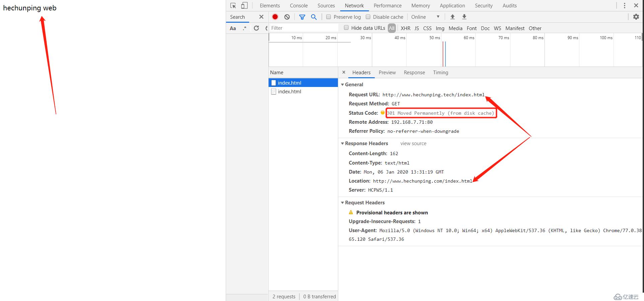
Task: Filter requests by Img
Action: [x=440, y=28]
